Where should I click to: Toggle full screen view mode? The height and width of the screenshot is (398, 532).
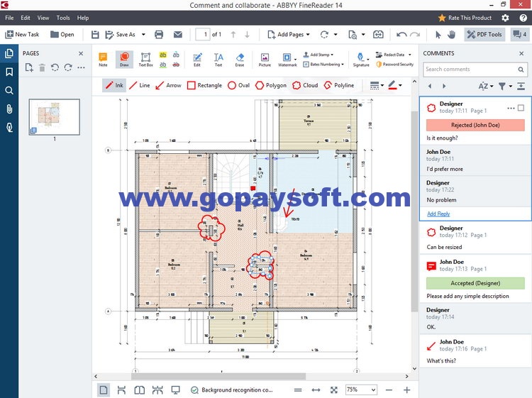coord(175,390)
